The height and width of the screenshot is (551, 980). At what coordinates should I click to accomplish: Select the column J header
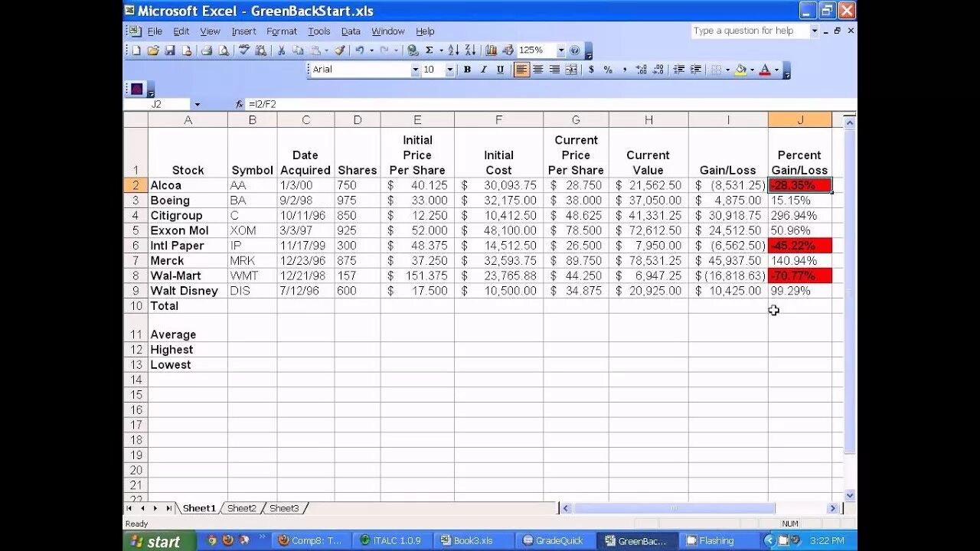click(800, 119)
